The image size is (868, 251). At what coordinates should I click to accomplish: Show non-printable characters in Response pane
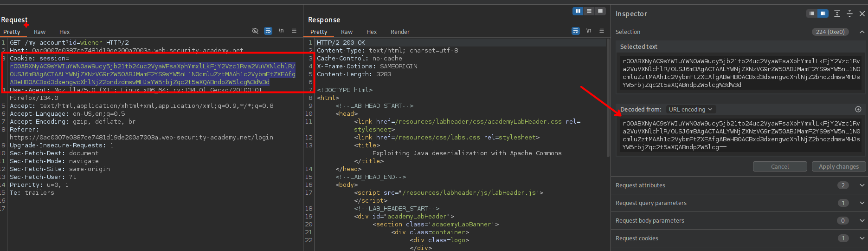(x=589, y=31)
